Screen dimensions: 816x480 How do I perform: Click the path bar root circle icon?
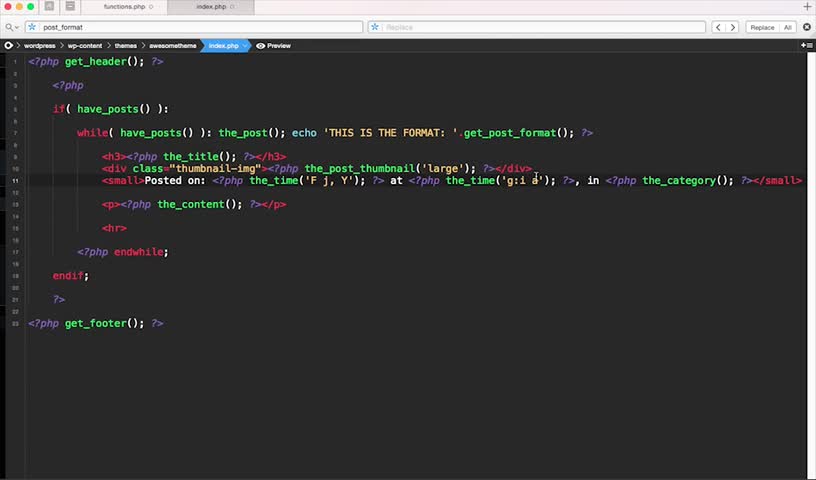coord(8,46)
